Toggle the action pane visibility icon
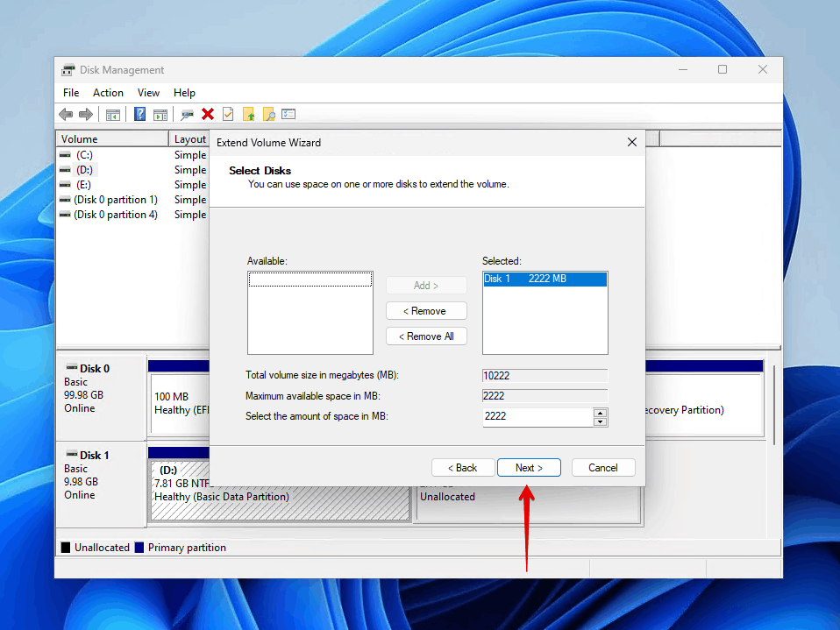This screenshot has width=840, height=630. point(160,114)
